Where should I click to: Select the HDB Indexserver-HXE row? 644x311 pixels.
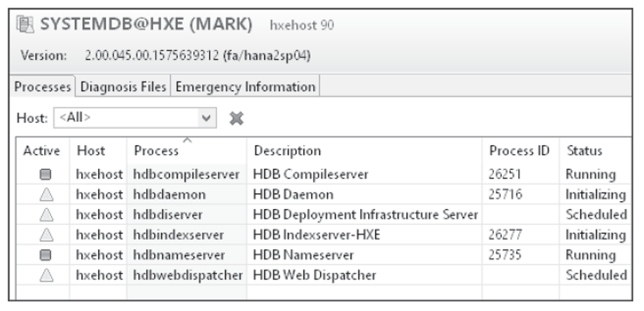[324, 234]
